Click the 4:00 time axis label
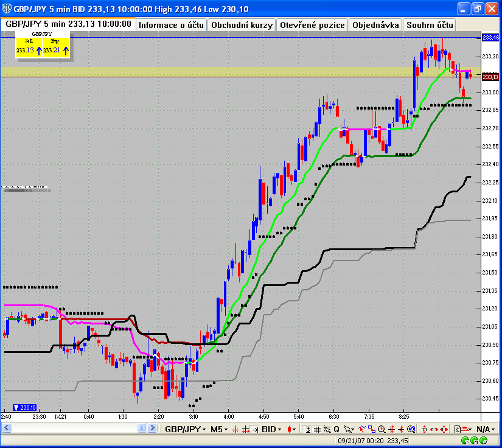The width and height of the screenshot is (502, 448). point(229,416)
